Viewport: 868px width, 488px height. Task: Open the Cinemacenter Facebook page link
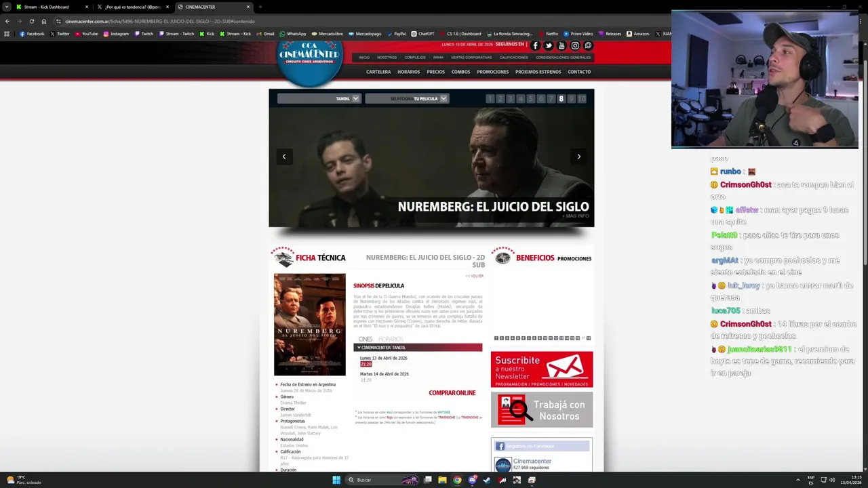pyautogui.click(x=532, y=461)
